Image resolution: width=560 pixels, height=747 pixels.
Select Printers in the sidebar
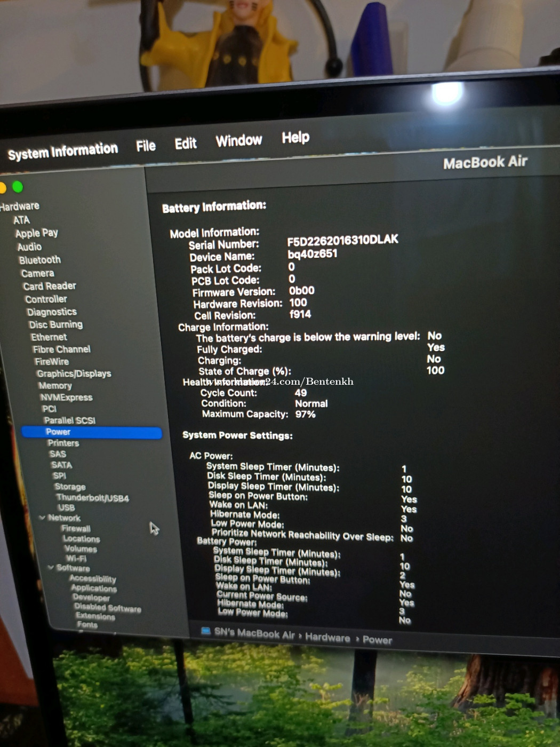(x=63, y=443)
